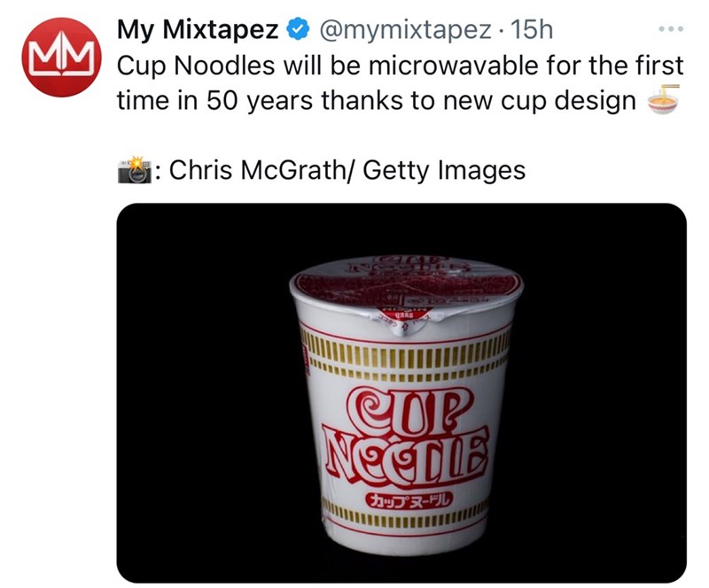The width and height of the screenshot is (709, 588).
Task: Open the My Mixtapez display name link
Action: 199,30
